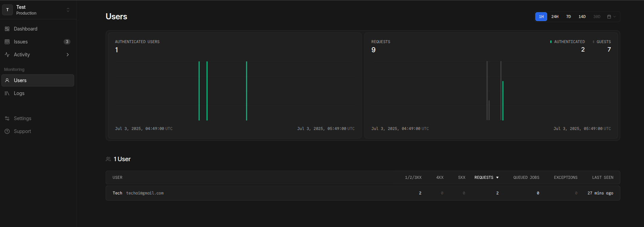The image size is (644, 227).
Task: Click '27 mins ago' last seen value
Action: (x=600, y=193)
